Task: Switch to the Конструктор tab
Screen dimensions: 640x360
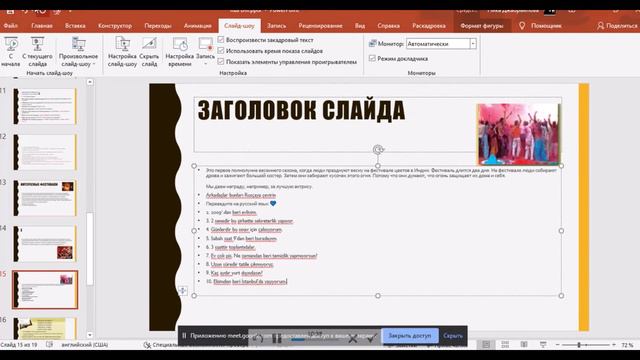Action: tap(115, 26)
